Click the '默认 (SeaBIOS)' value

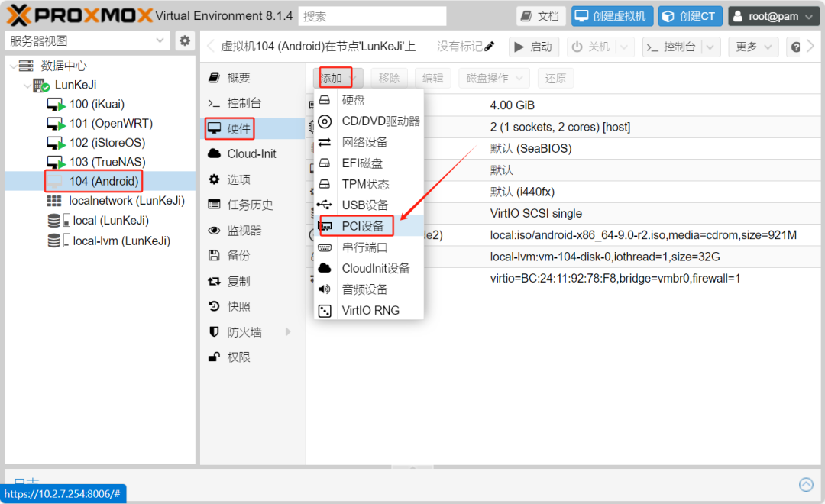[x=531, y=148]
